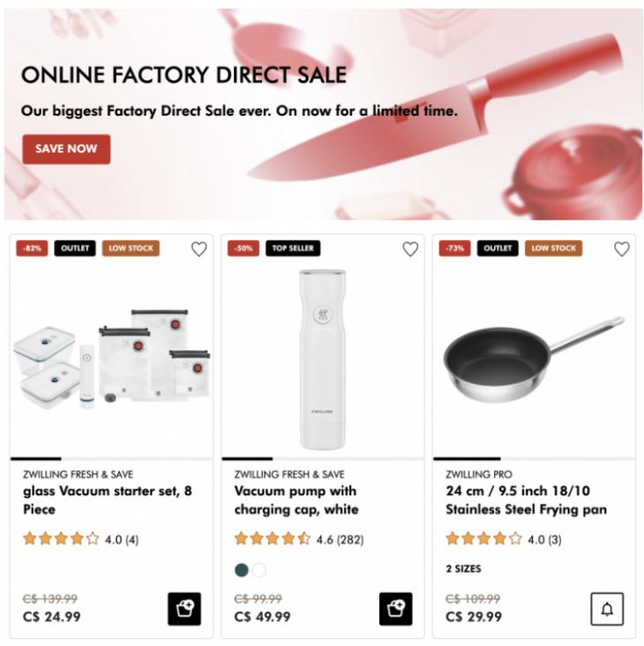
Task: View the vacuum starter set product image
Action: coord(111,358)
